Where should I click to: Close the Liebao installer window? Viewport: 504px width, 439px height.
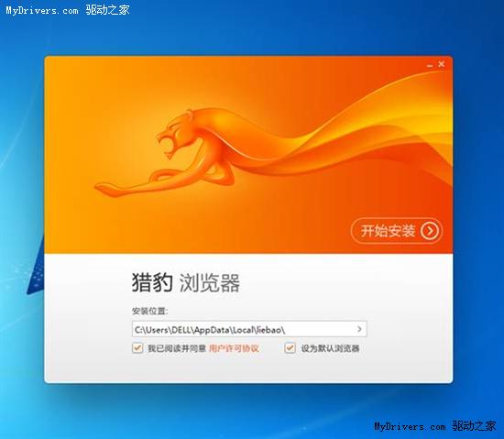(x=442, y=64)
